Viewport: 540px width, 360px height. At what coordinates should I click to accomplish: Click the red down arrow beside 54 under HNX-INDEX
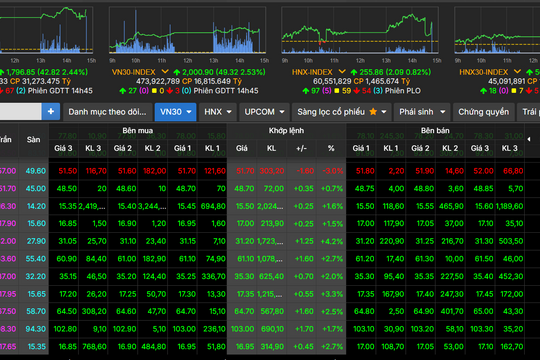[x=357, y=91]
